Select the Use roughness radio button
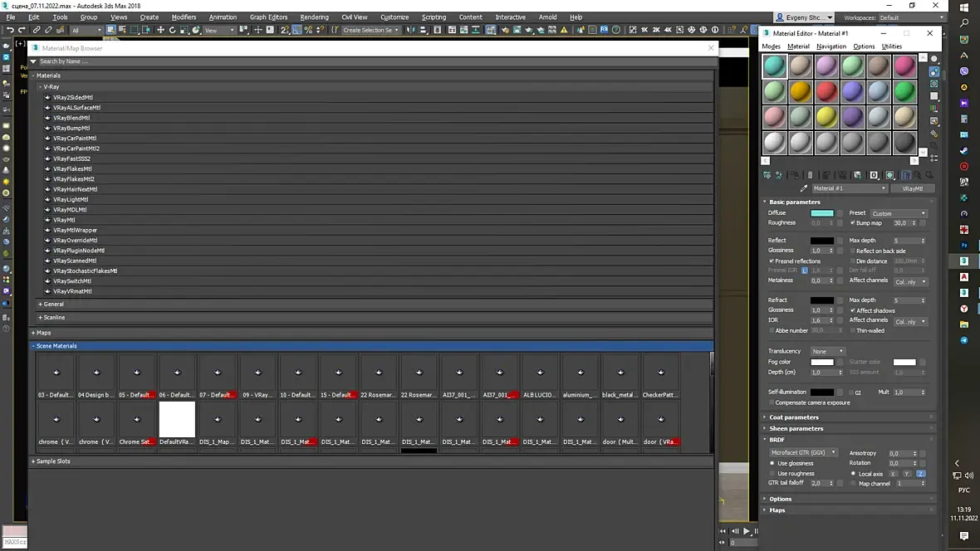This screenshot has width=980, height=551. [x=772, y=474]
